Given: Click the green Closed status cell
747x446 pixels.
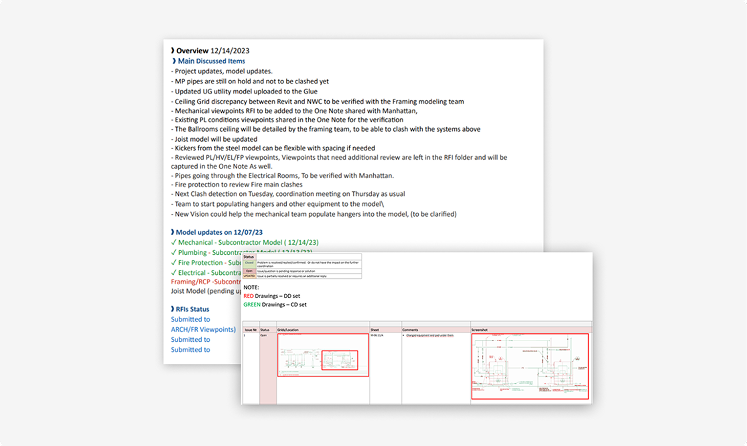Looking at the screenshot, I should [249, 262].
